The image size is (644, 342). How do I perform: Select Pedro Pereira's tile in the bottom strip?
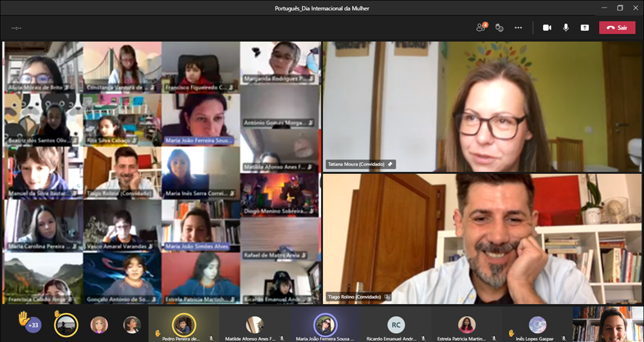click(x=183, y=324)
